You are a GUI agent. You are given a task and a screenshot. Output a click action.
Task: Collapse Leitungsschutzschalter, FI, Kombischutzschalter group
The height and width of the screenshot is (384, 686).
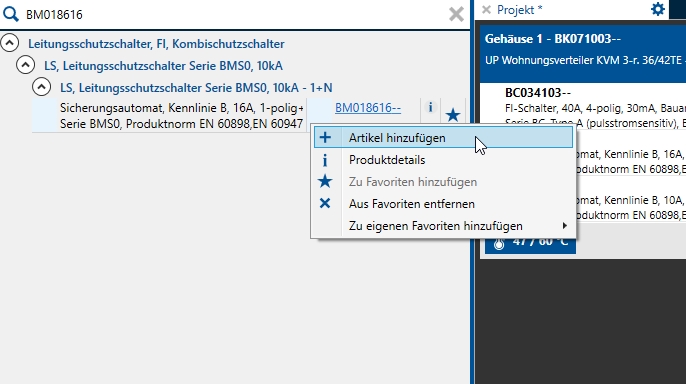click(x=10, y=43)
